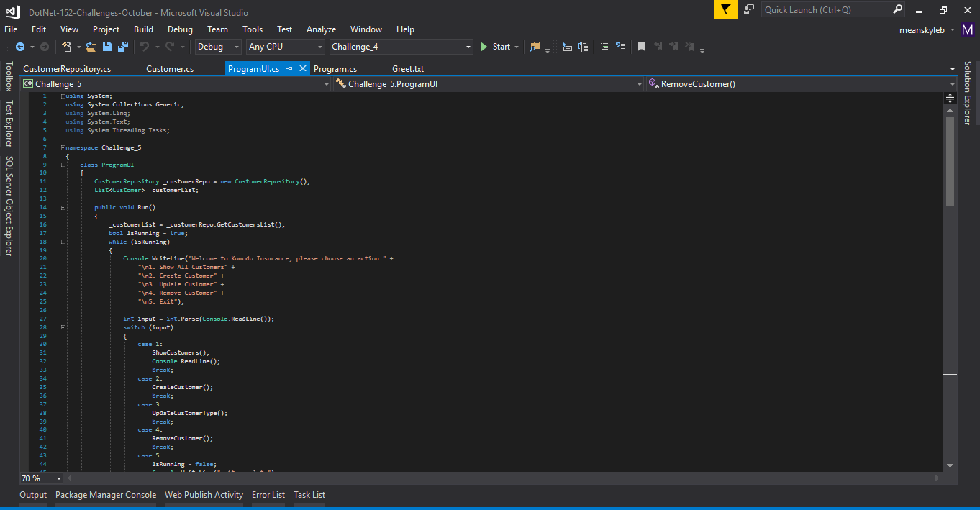Click the Open File folder icon
The width and height of the screenshot is (980, 510).
tap(91, 47)
